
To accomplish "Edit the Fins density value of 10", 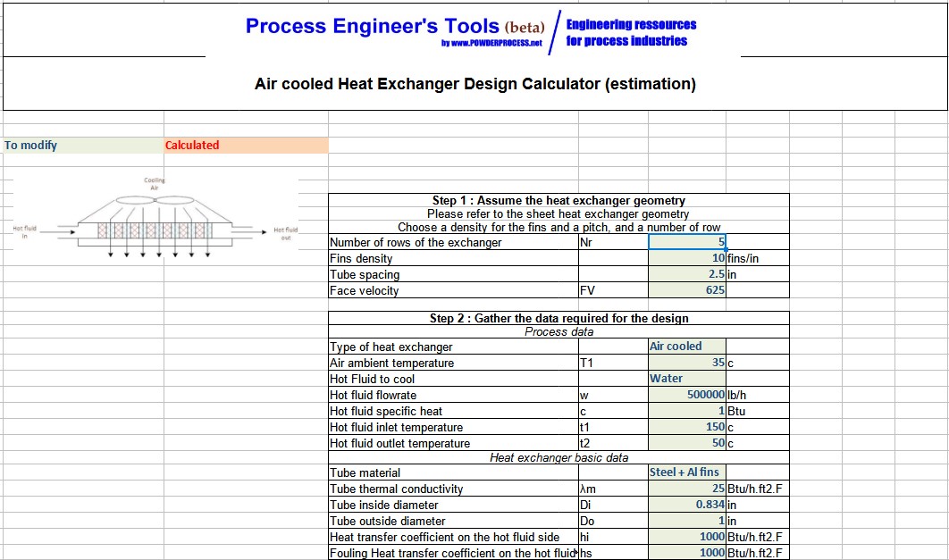I will [688, 258].
